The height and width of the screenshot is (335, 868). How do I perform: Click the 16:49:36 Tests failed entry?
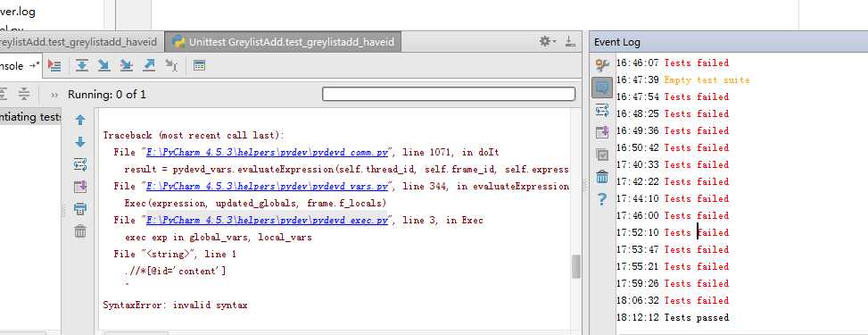point(673,130)
